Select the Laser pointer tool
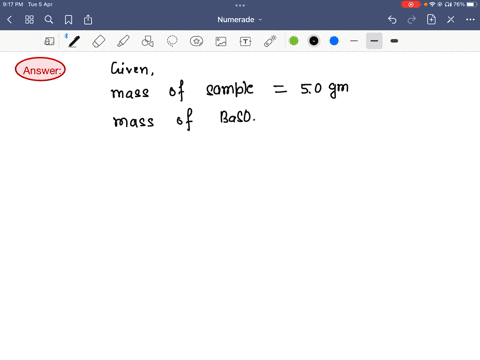The width and height of the screenshot is (480, 360). point(270,41)
